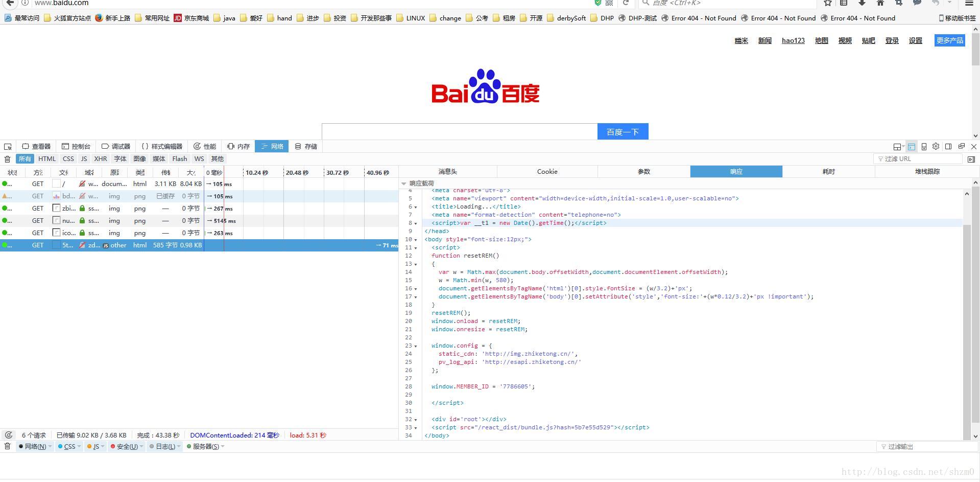This screenshot has height=482, width=980.
Task: Toggle the 字体 fonts request filter
Action: click(120, 159)
